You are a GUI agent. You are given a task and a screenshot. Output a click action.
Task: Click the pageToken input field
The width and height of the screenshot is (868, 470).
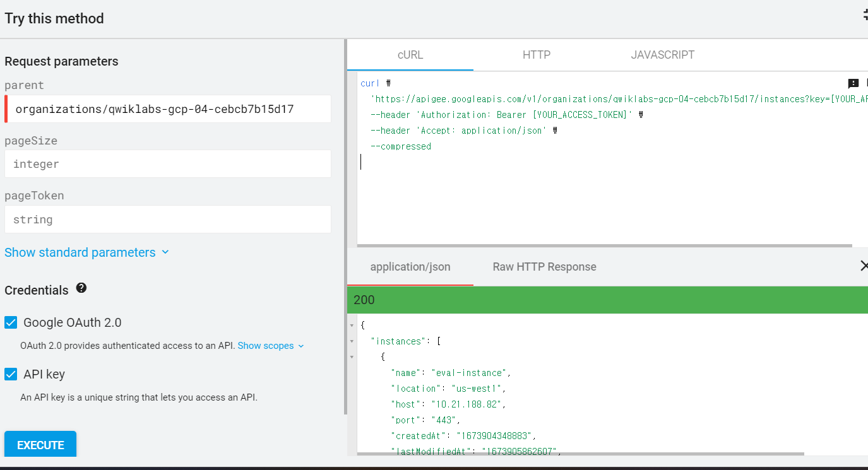click(x=168, y=220)
